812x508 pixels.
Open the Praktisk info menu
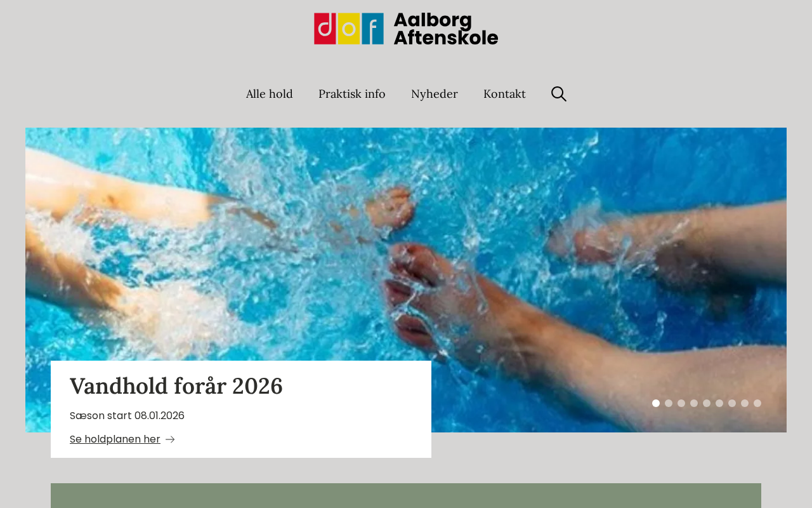click(x=352, y=94)
